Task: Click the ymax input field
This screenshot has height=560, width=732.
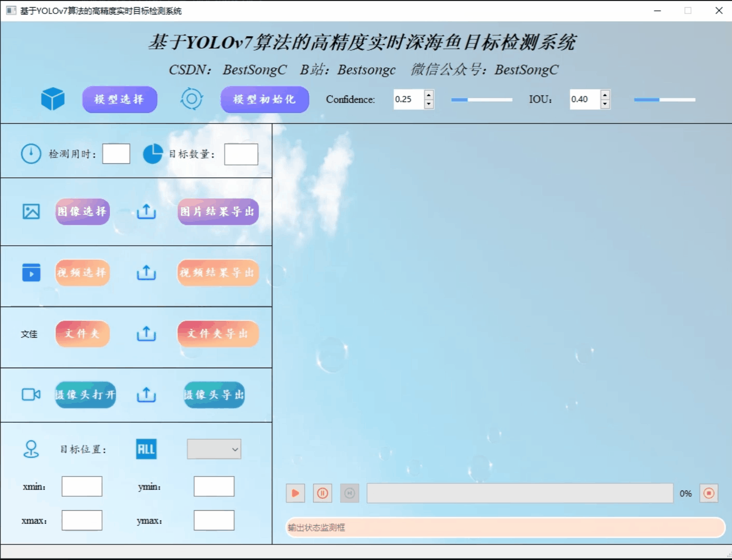Action: pos(214,520)
